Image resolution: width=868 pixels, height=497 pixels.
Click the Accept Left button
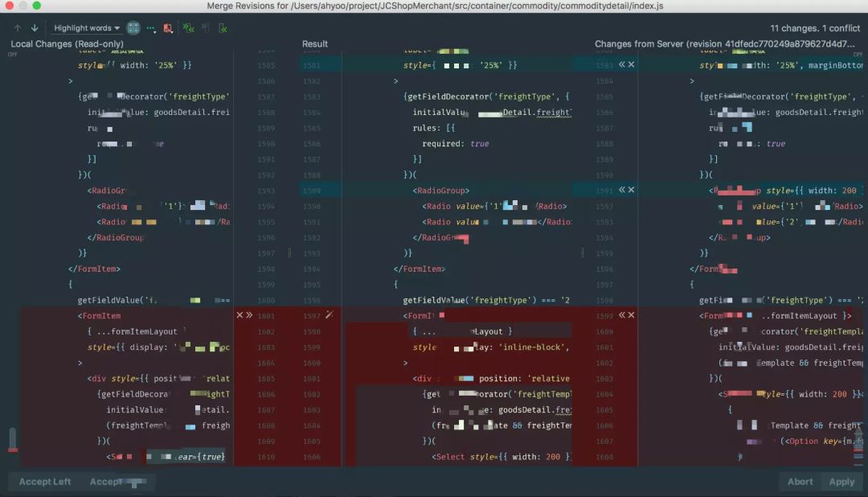(45, 482)
